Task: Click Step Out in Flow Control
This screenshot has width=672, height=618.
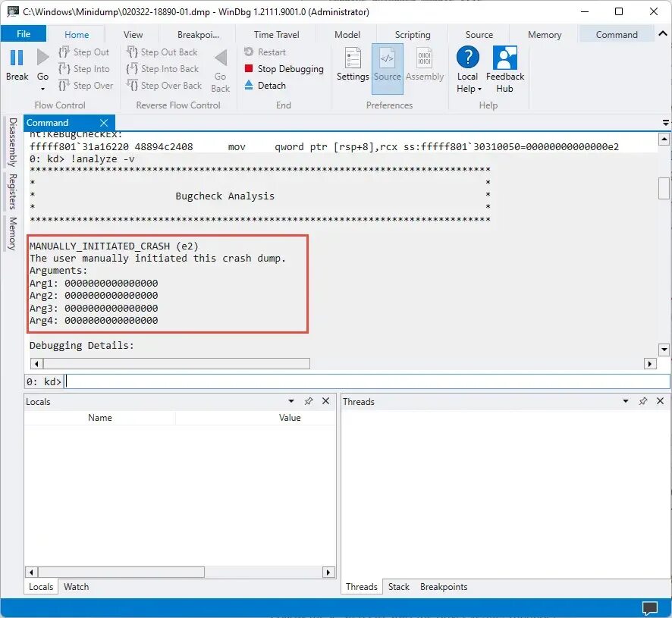Action: [x=84, y=52]
